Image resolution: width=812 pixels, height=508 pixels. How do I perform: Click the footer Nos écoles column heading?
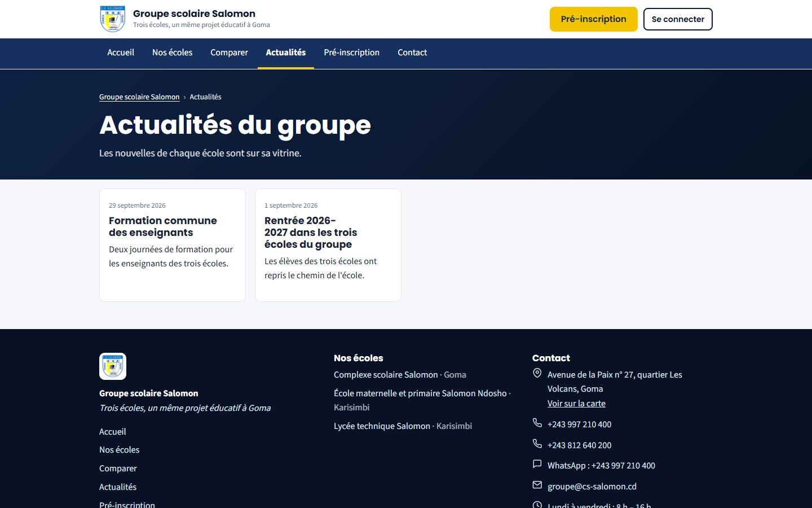(x=358, y=358)
